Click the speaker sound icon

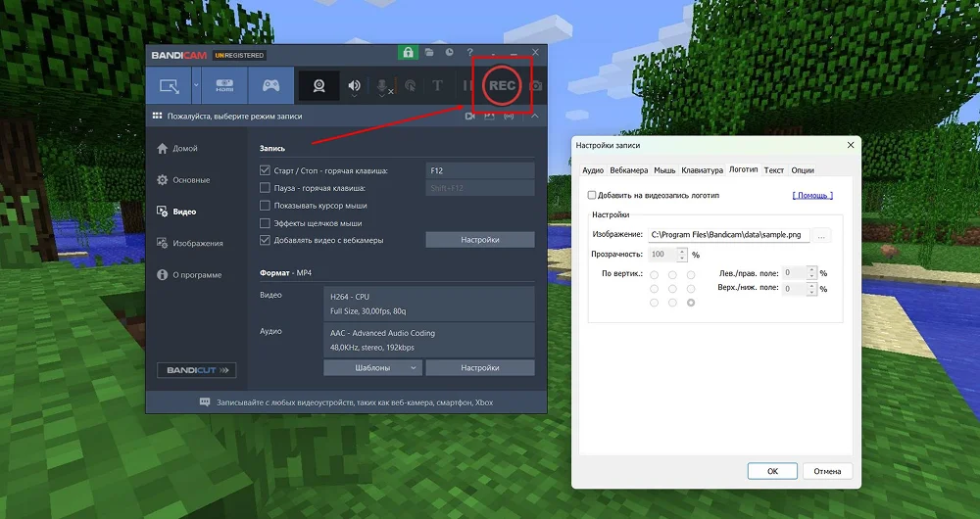(355, 85)
